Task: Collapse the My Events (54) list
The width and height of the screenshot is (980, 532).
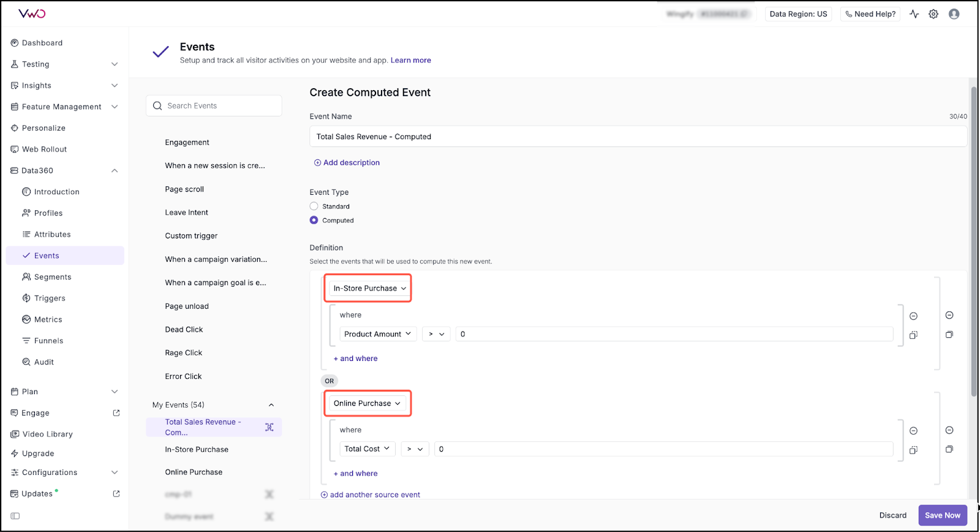Action: pyautogui.click(x=271, y=405)
